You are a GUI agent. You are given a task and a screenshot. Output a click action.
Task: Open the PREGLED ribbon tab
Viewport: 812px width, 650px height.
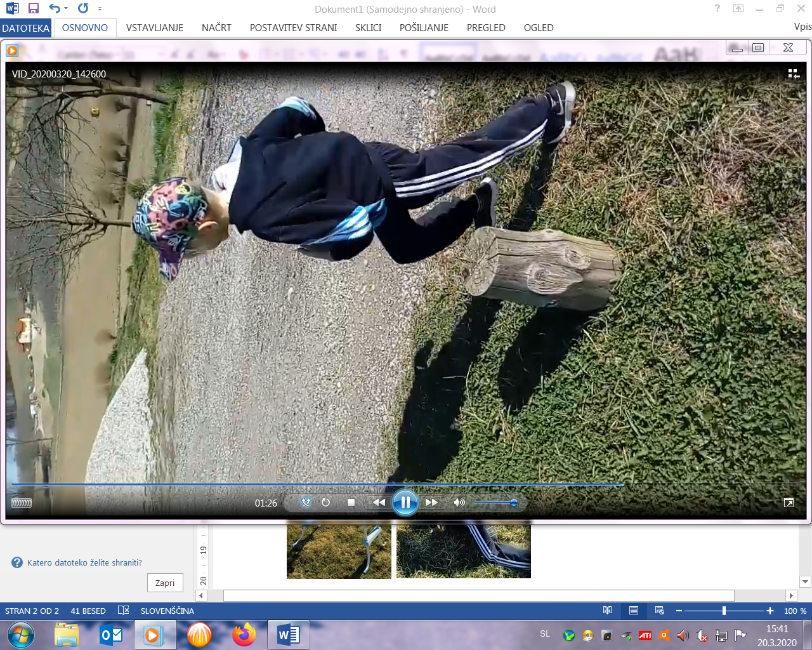pos(486,28)
